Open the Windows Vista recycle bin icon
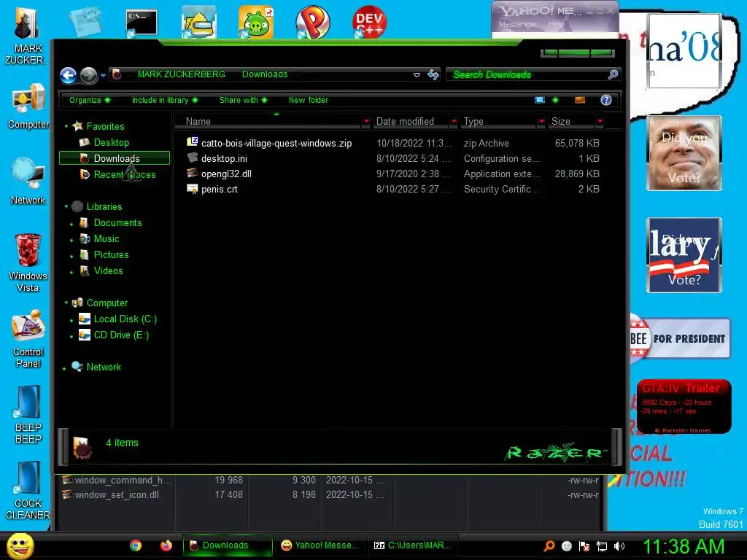Image resolution: width=747 pixels, height=560 pixels. [x=28, y=262]
